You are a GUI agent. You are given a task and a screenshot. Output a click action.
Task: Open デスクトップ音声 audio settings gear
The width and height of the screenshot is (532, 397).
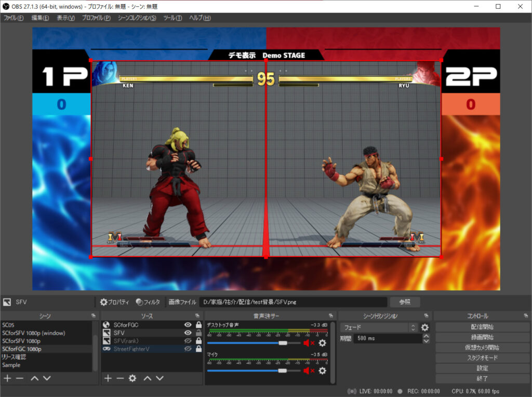tap(322, 343)
